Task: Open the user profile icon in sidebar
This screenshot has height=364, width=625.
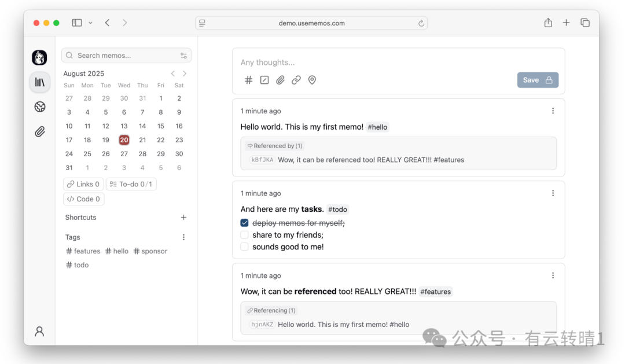Action: pos(39,332)
